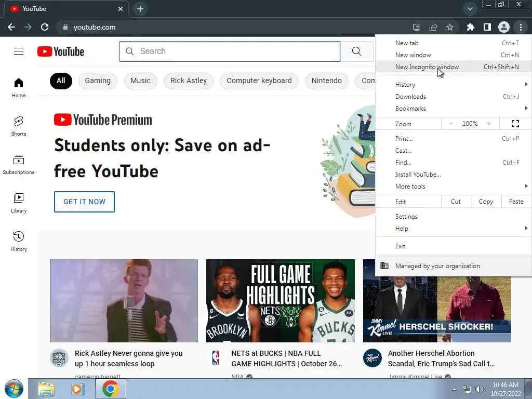Choose Cast... in the menu
532x399 pixels.
453,151
